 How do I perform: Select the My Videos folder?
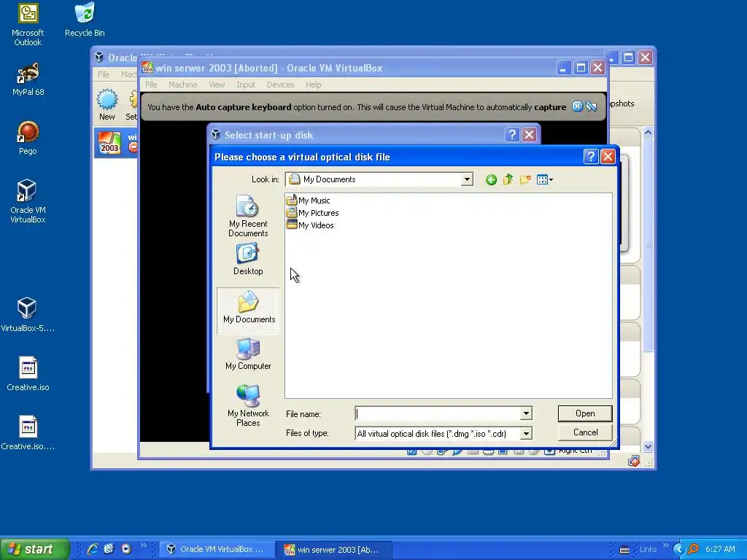[309, 225]
